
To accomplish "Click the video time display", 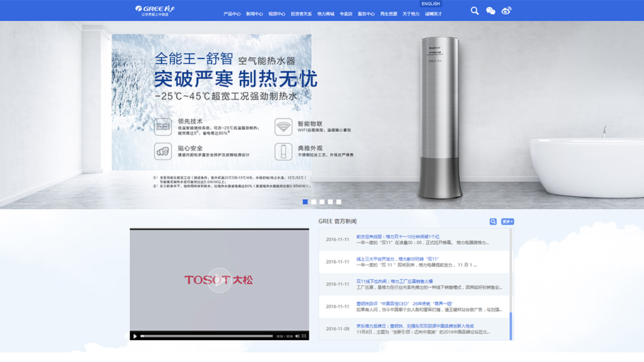I will 285,336.
